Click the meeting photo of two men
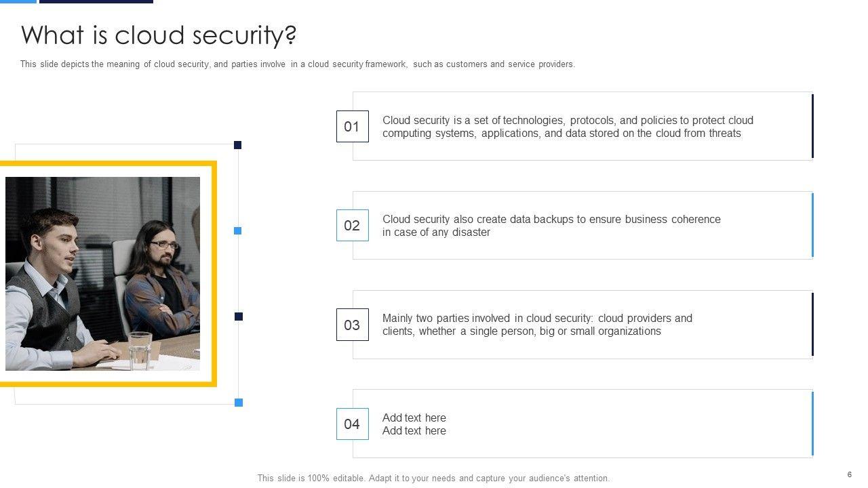 point(102,274)
